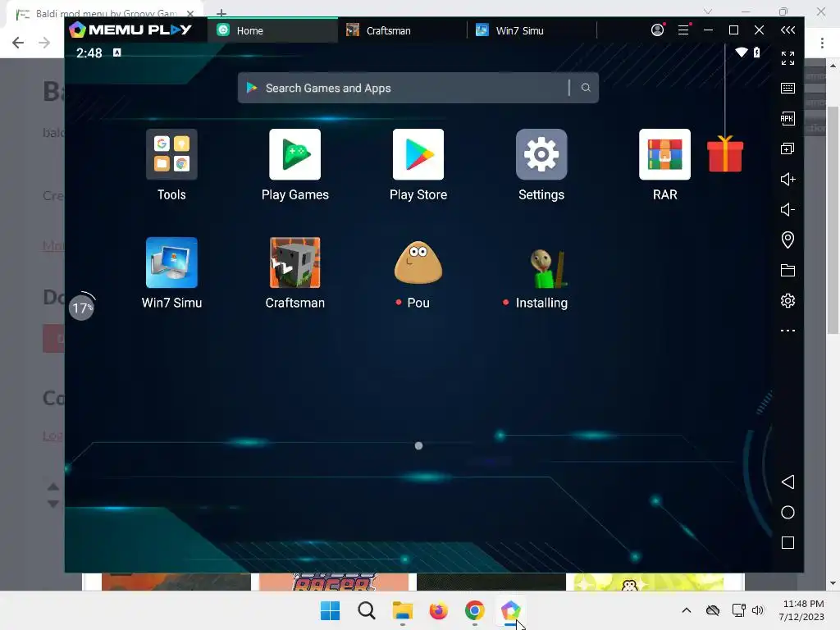Go back in Chrome browser
Screen dimensions: 840x630
(18, 43)
